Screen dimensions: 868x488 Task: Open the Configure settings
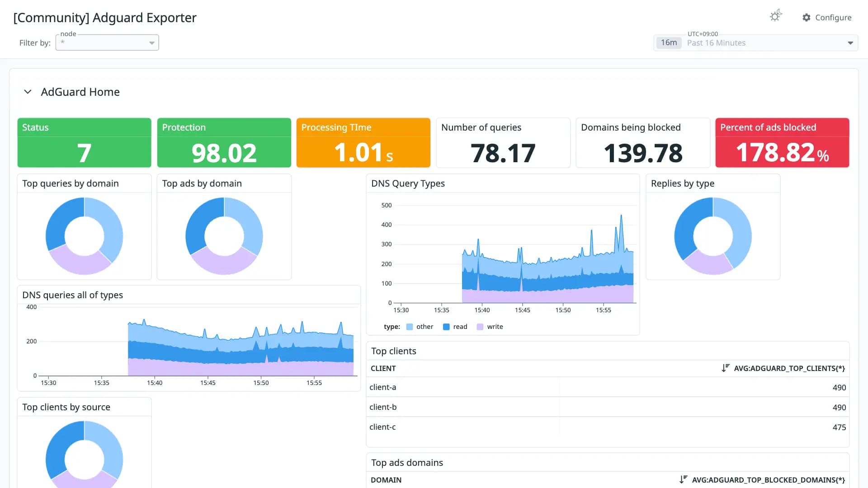(827, 18)
